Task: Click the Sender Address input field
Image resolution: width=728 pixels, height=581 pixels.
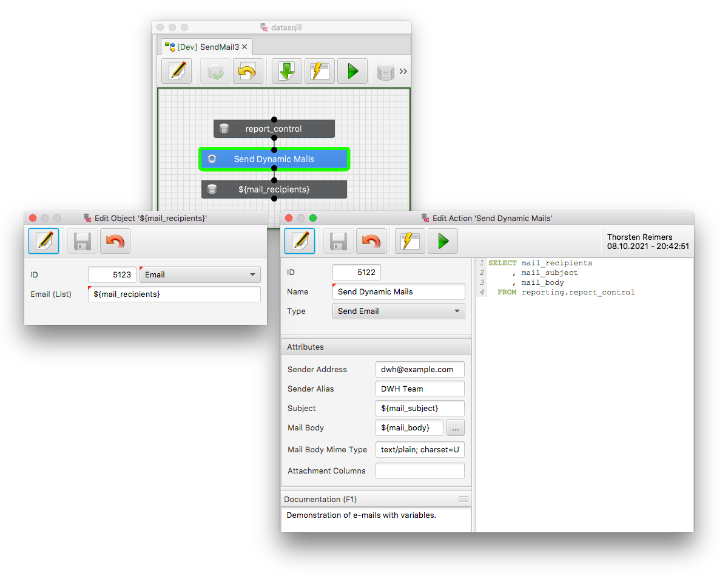Action: pyautogui.click(x=420, y=370)
